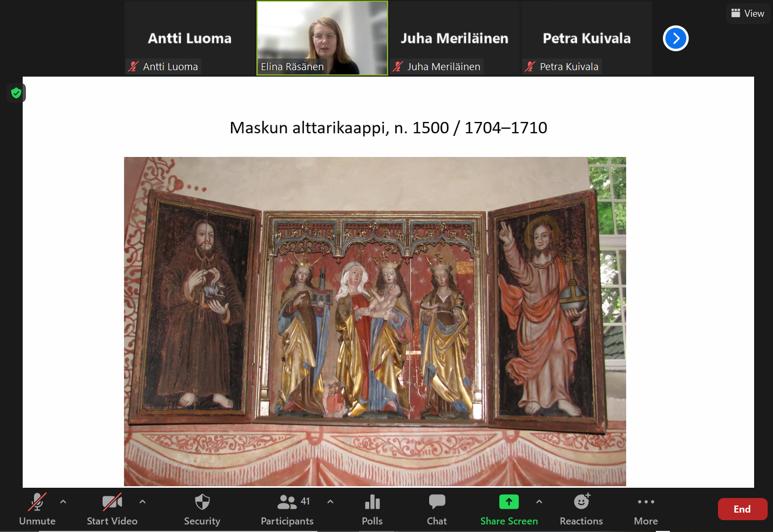
Task: Open the View layout menu
Action: [x=748, y=13]
